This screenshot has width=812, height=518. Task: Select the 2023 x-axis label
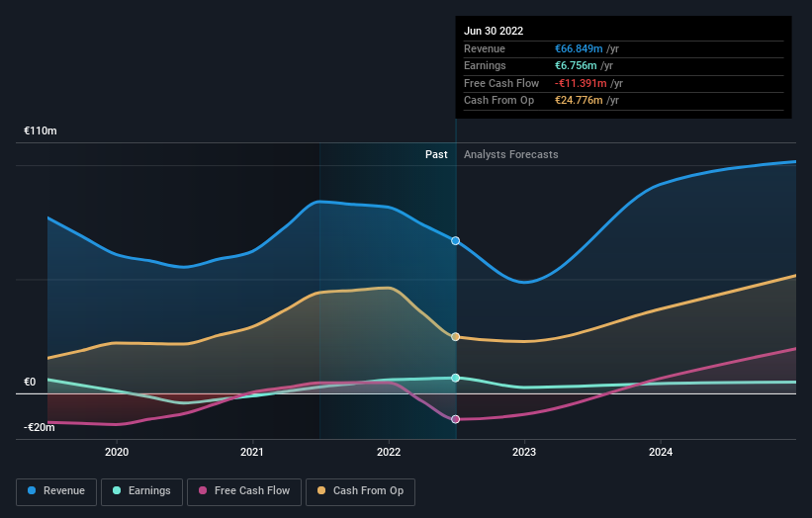524,452
